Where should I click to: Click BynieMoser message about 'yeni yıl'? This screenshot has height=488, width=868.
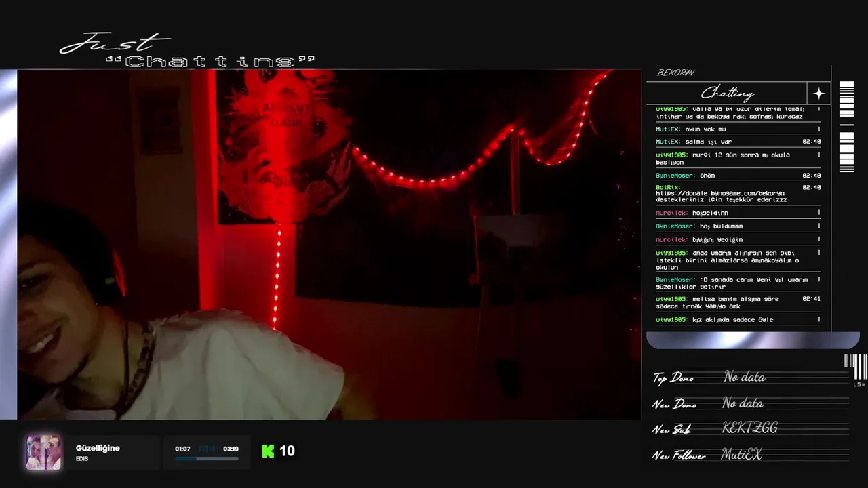click(x=732, y=283)
